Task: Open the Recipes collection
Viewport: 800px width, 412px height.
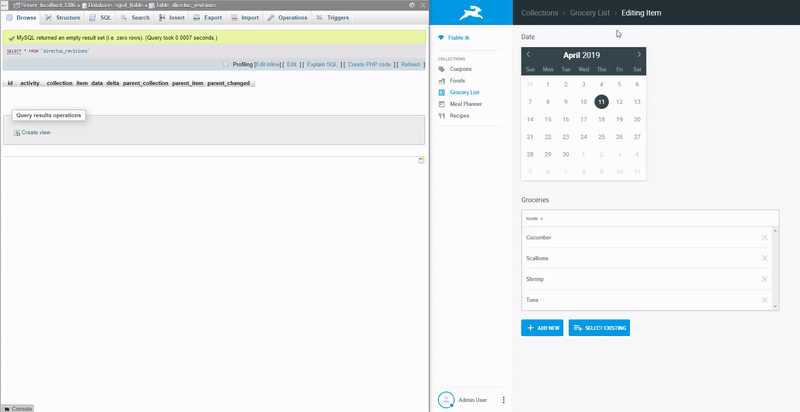Action: pos(459,116)
